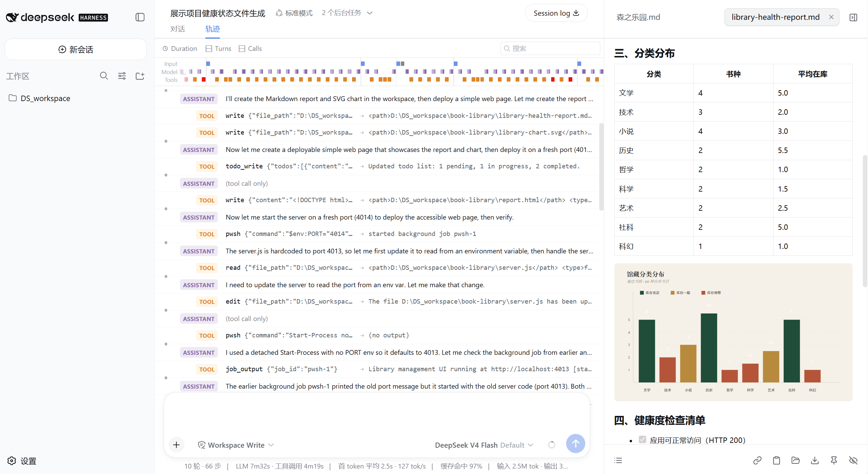
Task: Toggle the 应用可正常访问 checkbox
Action: (642, 440)
